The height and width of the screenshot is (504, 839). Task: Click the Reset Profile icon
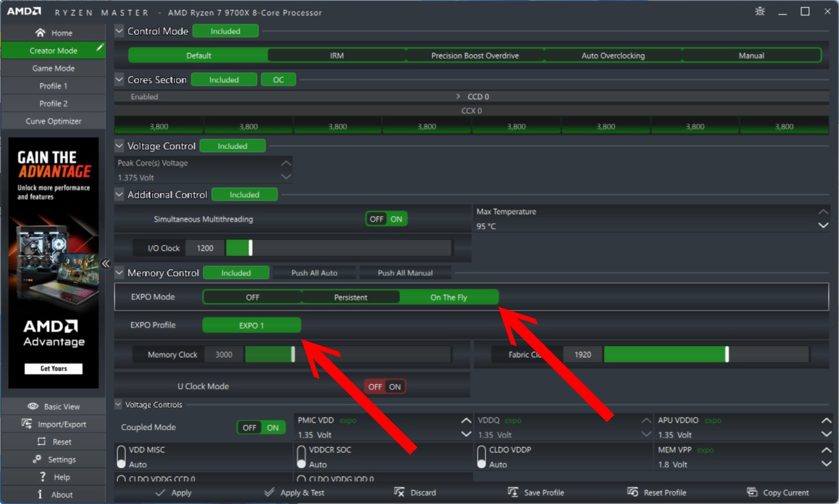(633, 492)
